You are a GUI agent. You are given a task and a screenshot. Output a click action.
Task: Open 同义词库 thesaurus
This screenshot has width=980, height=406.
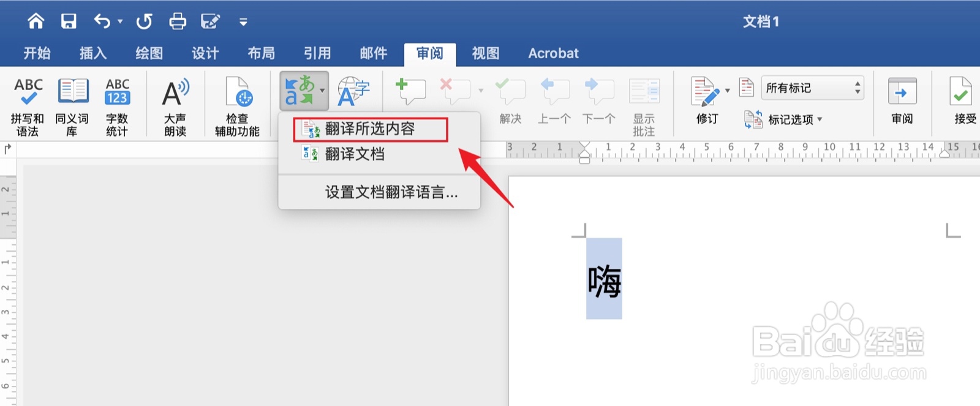72,107
